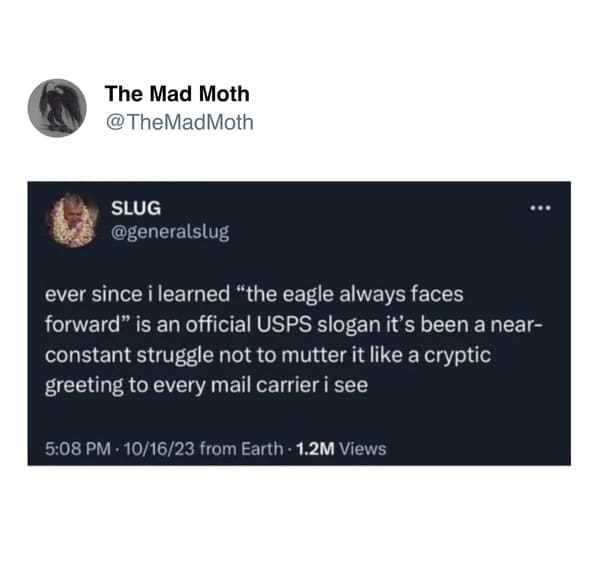Visit the @generalslug handle
599x567 pixels.
[x=170, y=232]
